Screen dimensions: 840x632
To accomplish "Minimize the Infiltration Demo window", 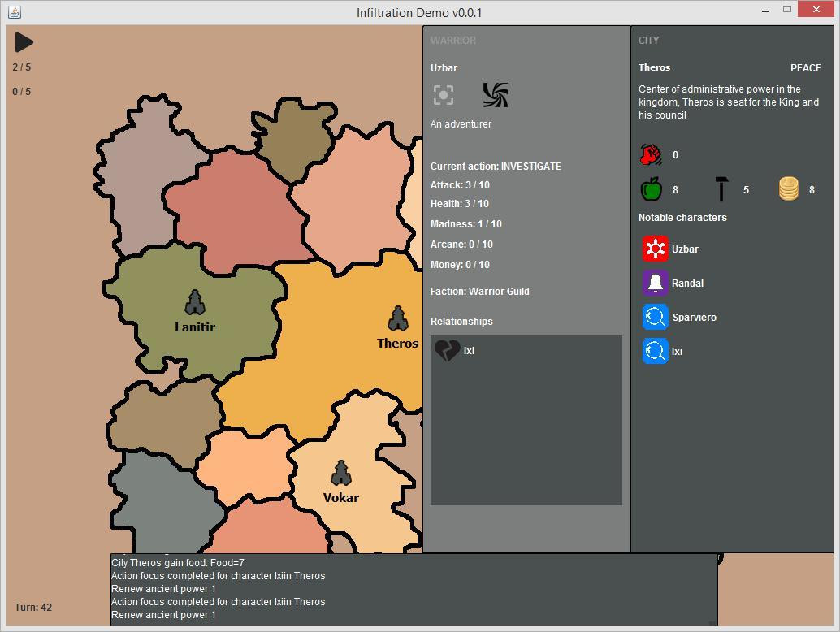I will 765,11.
